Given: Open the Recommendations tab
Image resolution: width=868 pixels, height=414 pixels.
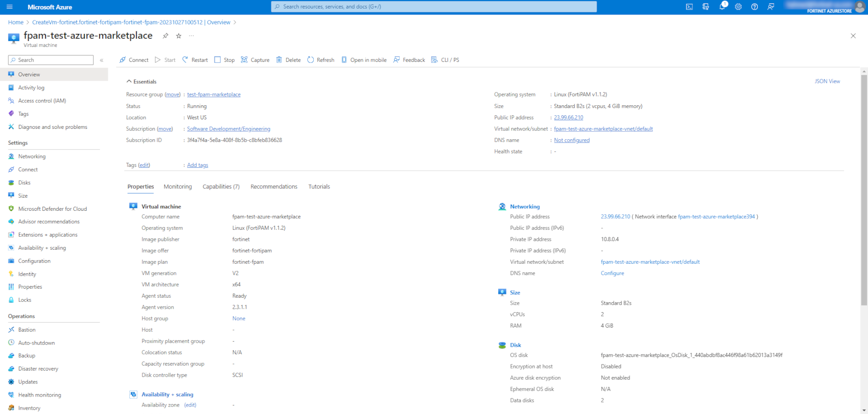Looking at the screenshot, I should coord(274,187).
